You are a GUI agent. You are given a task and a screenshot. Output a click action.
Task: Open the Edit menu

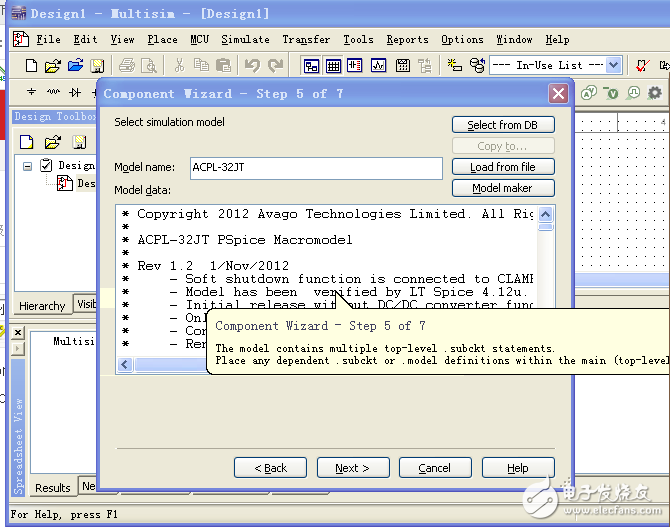pyautogui.click(x=85, y=40)
